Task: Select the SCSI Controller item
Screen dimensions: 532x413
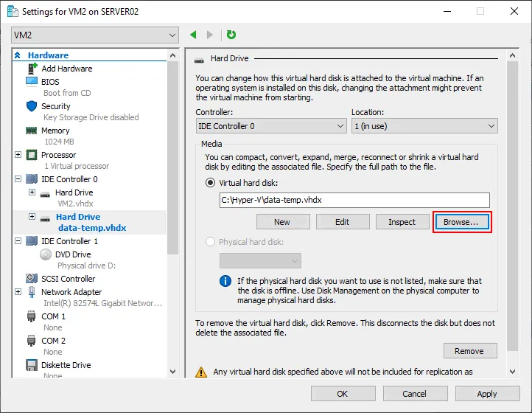Action: tap(68, 279)
